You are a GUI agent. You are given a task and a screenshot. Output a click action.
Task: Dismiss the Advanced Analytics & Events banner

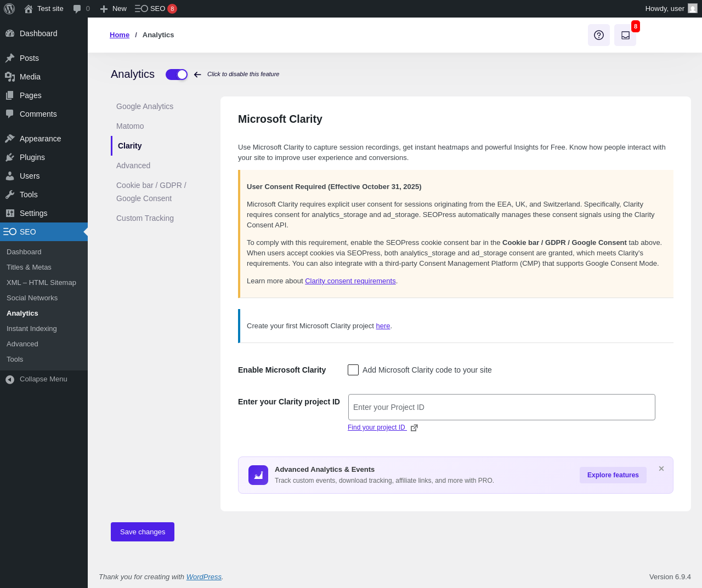pos(661,469)
